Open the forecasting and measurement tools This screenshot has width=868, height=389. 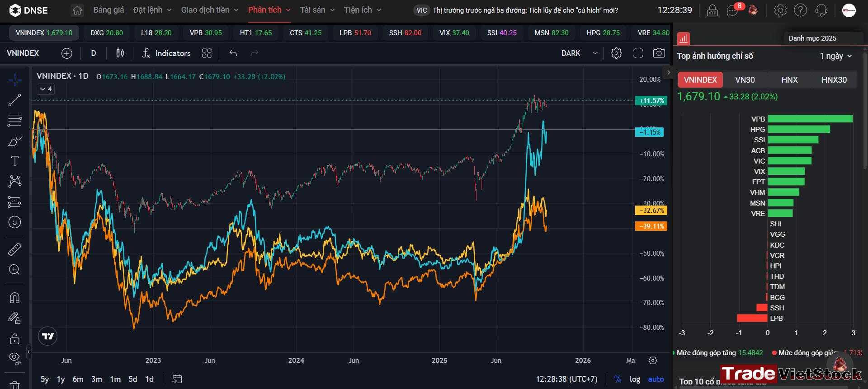(x=14, y=202)
